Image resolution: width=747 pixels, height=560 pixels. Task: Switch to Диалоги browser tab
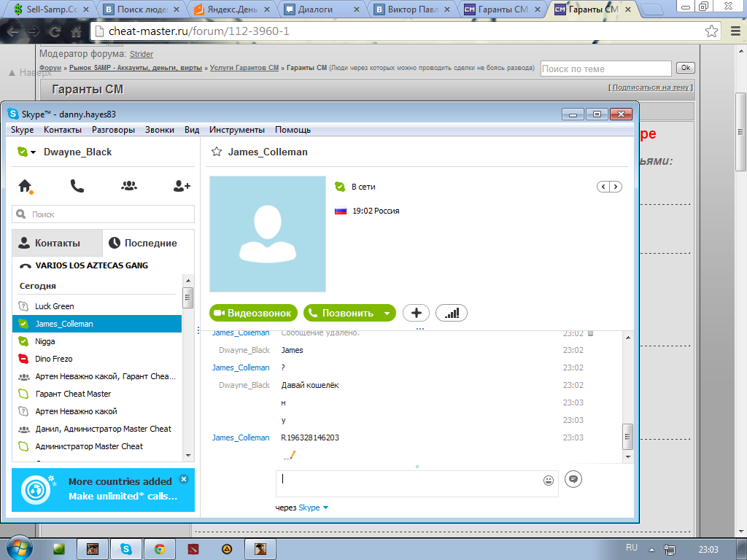click(322, 9)
